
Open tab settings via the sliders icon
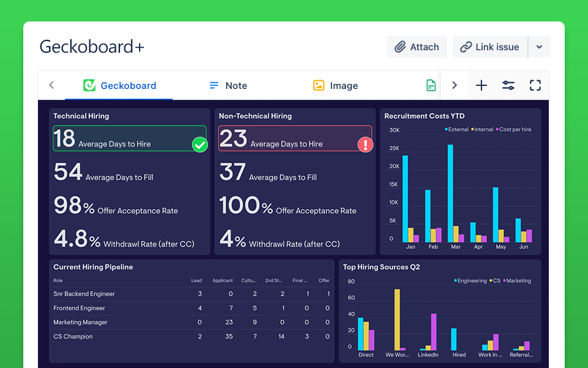[508, 85]
